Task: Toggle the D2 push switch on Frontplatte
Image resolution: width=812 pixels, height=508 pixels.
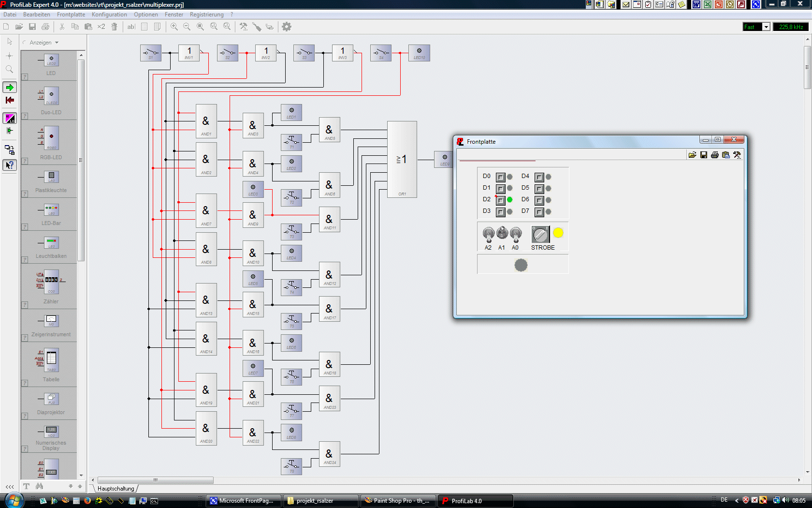Action: 501,200
